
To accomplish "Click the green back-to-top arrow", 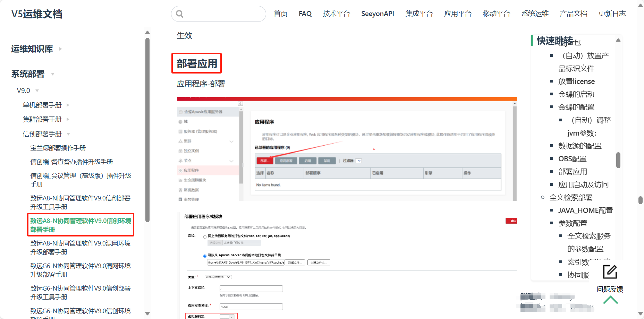I will click(610, 300).
